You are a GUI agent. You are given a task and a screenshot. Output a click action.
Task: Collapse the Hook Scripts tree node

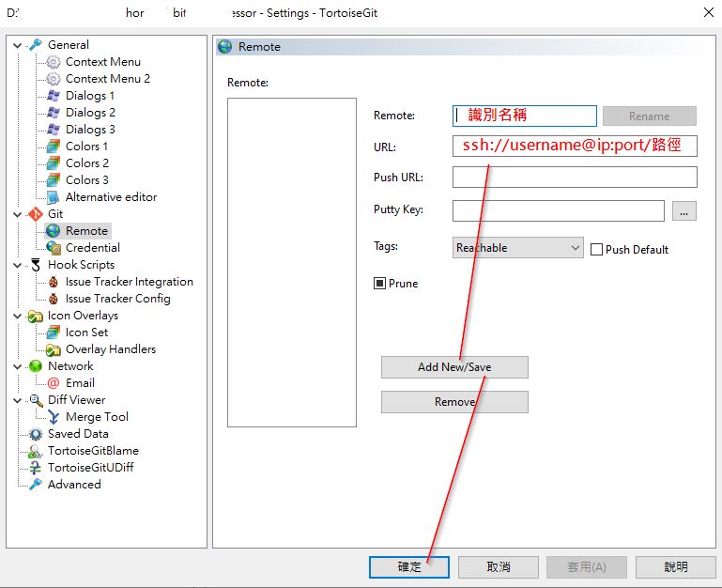click(18, 266)
